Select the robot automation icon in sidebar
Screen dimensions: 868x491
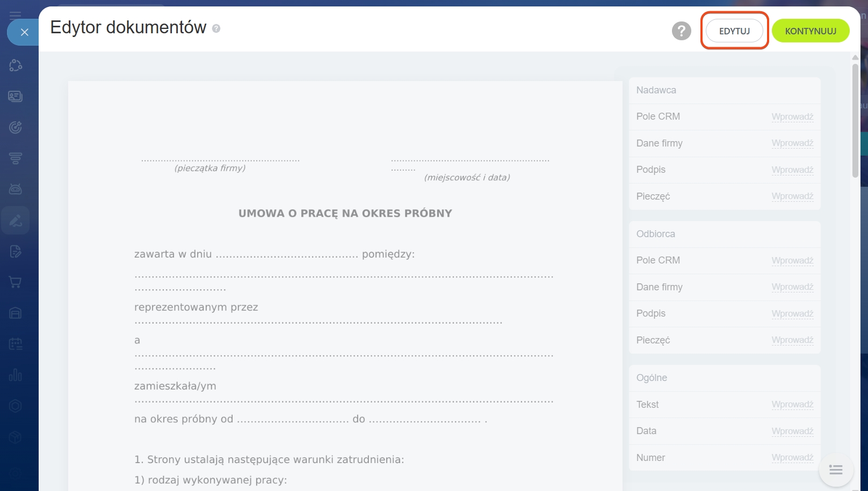point(16,189)
